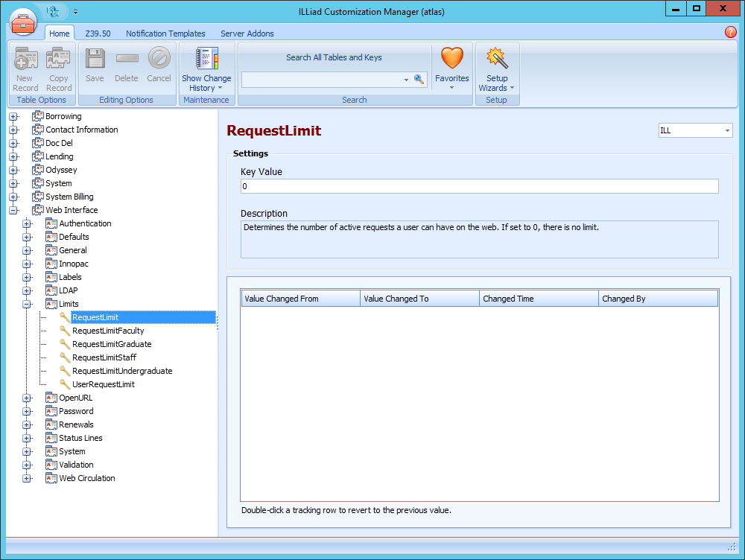This screenshot has height=560, width=745.
Task: Run a search with the magnifier icon
Action: [419, 79]
